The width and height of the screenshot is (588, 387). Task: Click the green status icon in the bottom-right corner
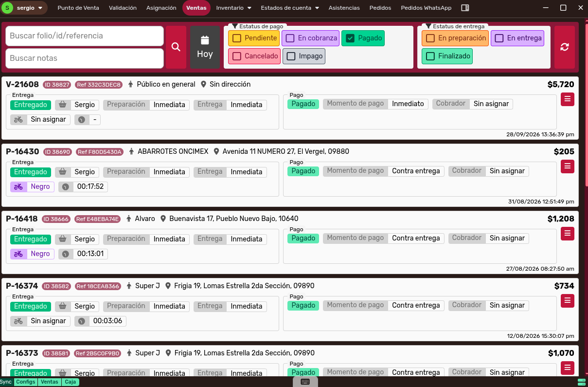coord(581,382)
